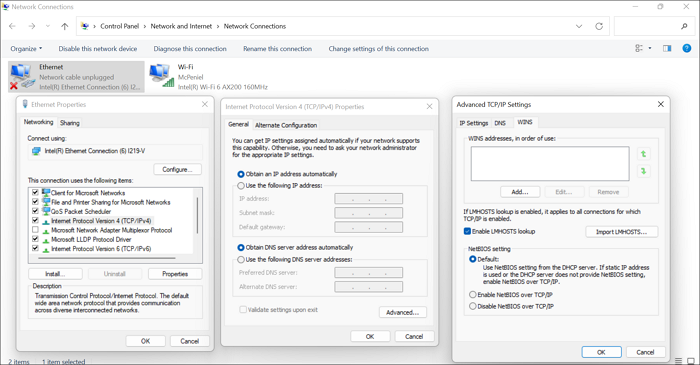Click the search magnifier icon
This screenshot has height=365, width=700.
tap(684, 26)
